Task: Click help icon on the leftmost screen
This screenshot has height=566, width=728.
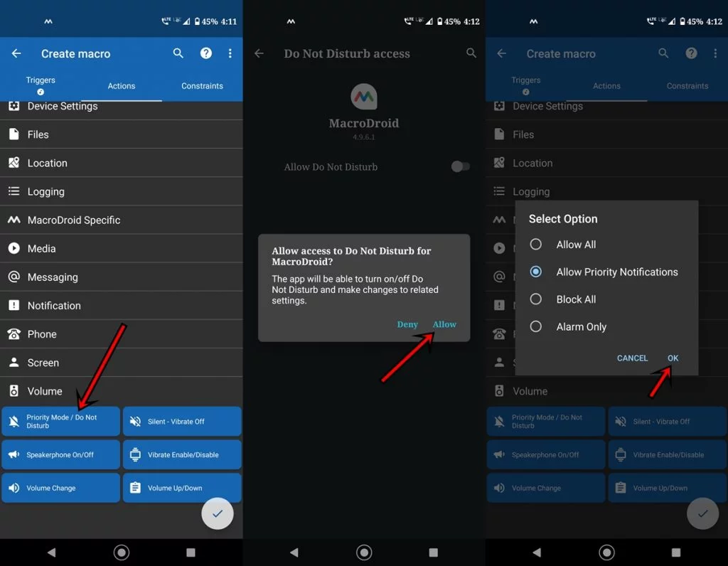Action: pyautogui.click(x=205, y=53)
